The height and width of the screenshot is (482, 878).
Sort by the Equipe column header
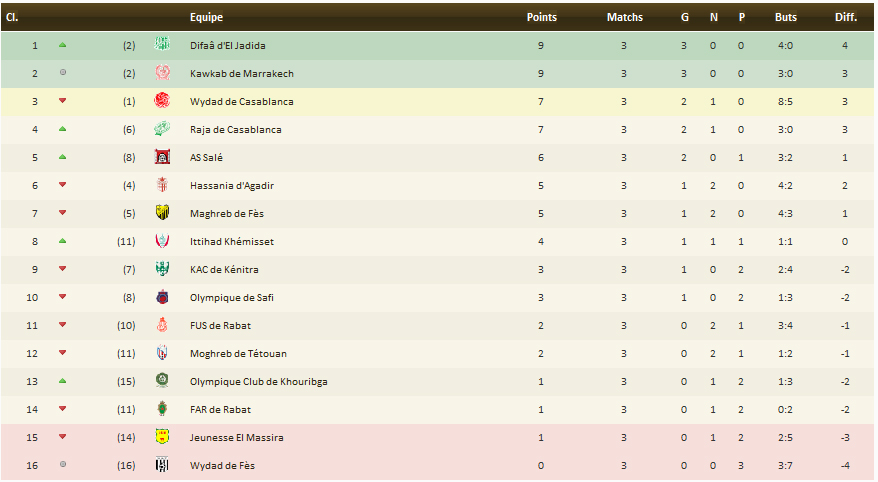(206, 17)
